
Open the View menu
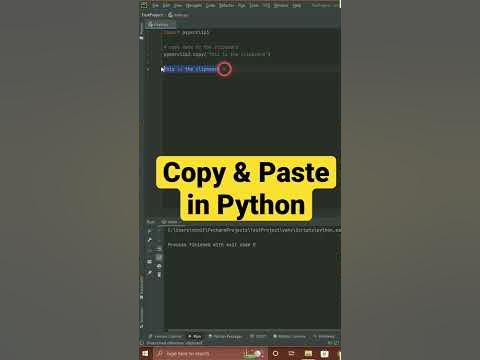click(178, 5)
